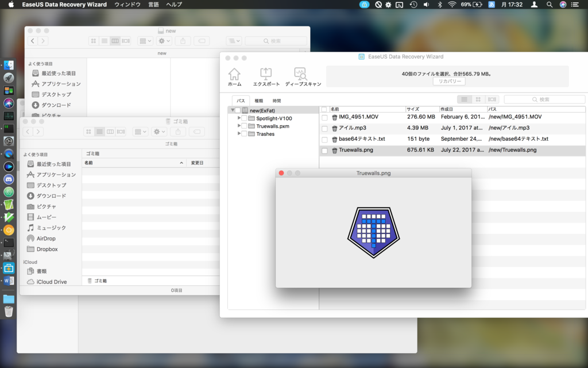This screenshot has width=588, height=368.
Task: Go back in ゴミ箱 Finder window
Action: pyautogui.click(x=28, y=132)
